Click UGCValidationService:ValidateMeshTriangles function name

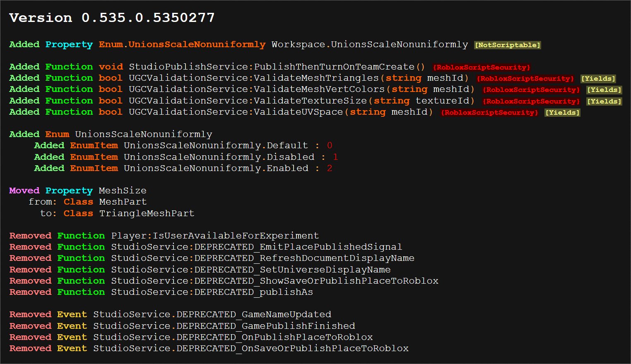(x=254, y=78)
